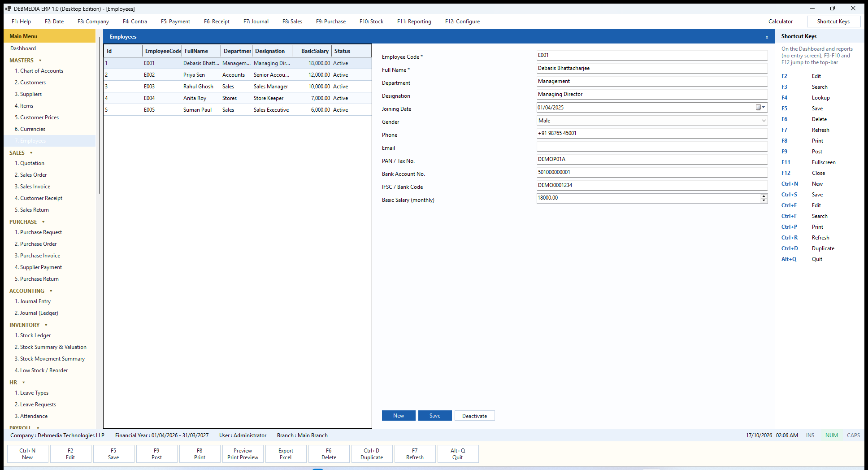Open F11: Reporting menu
Image resolution: width=868 pixels, height=470 pixels.
pos(414,22)
